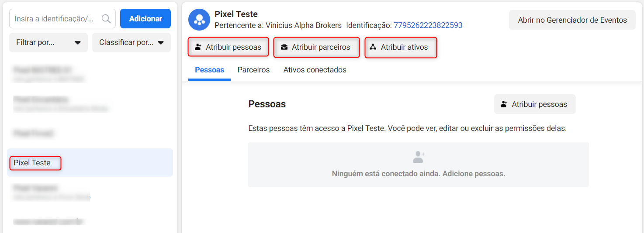Click the assets icon on Atribuir ativos

click(373, 47)
